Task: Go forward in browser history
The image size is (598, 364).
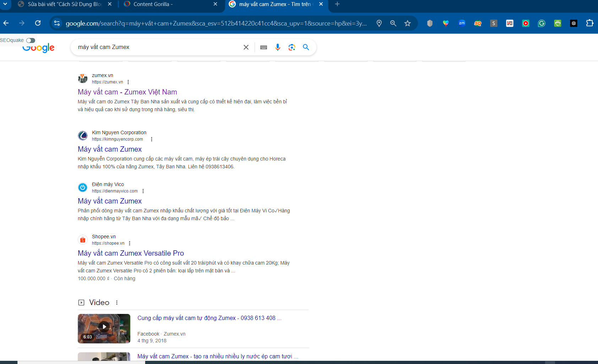Action: (x=22, y=23)
